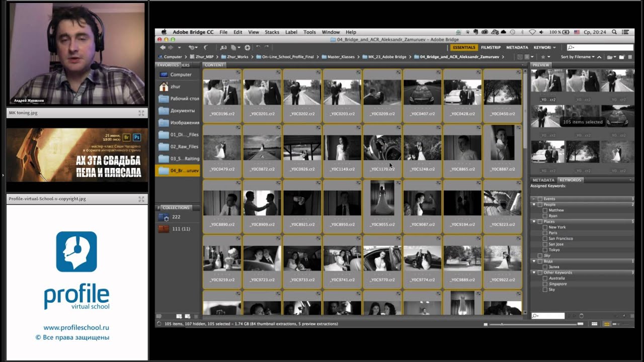This screenshot has height=362, width=644.
Task: Click View content as thumbnails icon
Action: coord(607,324)
